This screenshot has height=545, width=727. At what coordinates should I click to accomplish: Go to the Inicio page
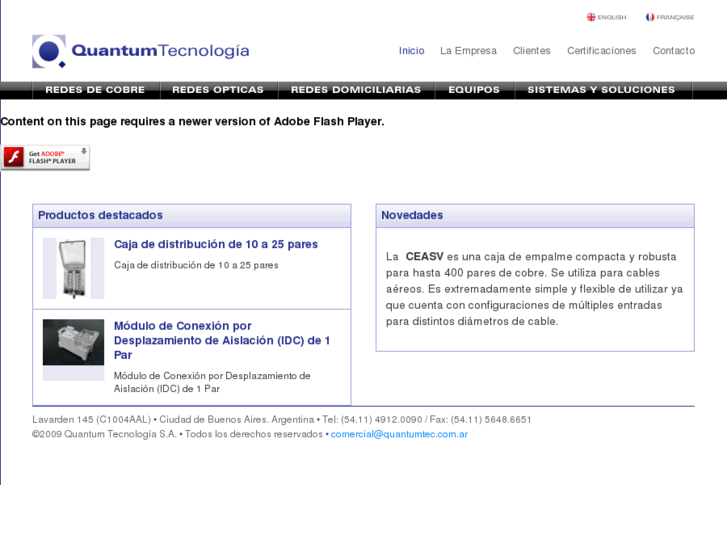pyautogui.click(x=412, y=51)
